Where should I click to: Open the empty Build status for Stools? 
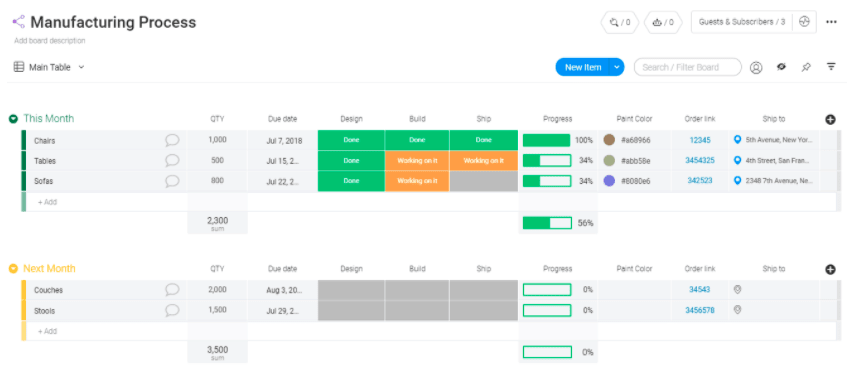(x=417, y=310)
